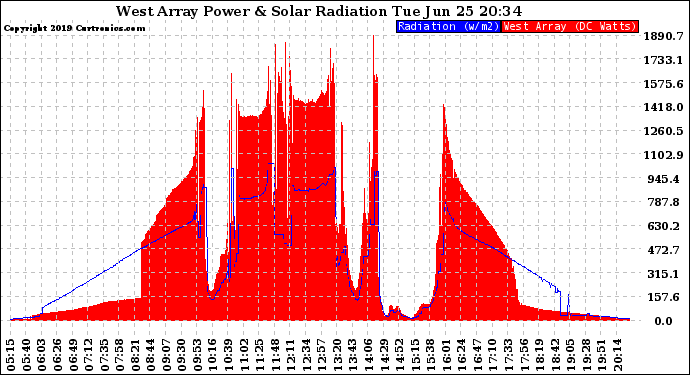Click the x-axis time label 14:29
The height and width of the screenshot is (375, 690).
coord(383,355)
